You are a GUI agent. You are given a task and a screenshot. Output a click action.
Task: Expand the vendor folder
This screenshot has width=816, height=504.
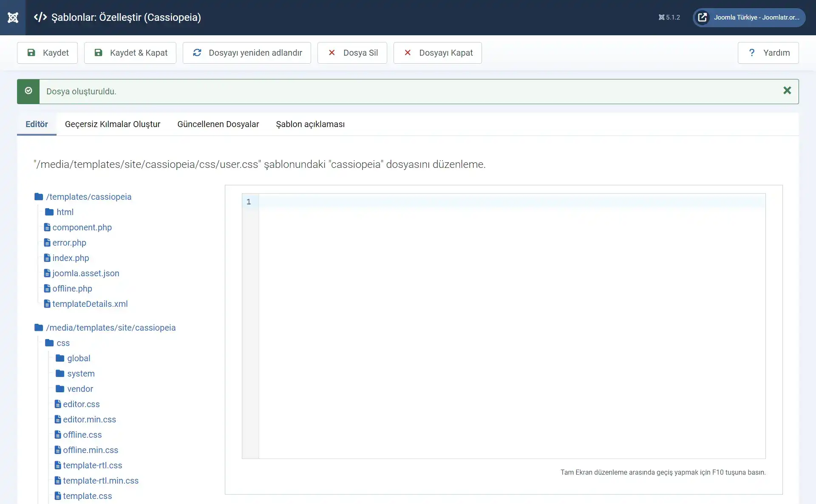click(x=80, y=388)
